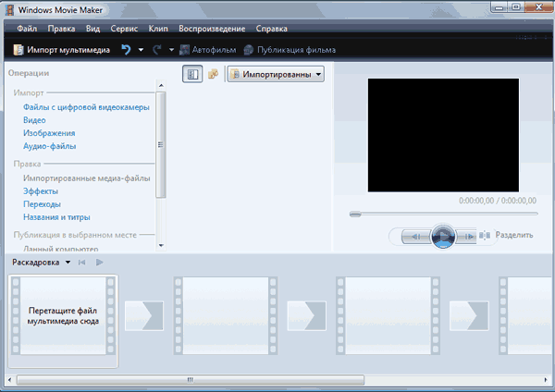Click the round Play button
Viewport: 555px width, 392px height.
click(x=443, y=236)
